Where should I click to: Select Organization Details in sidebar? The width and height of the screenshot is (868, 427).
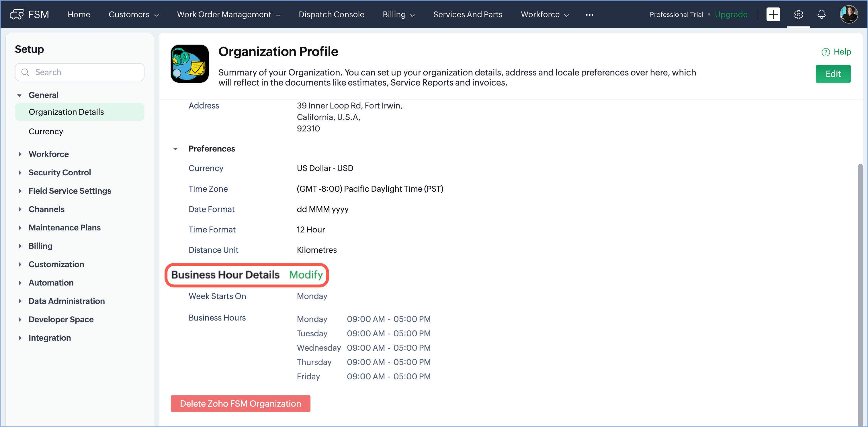coord(79,112)
